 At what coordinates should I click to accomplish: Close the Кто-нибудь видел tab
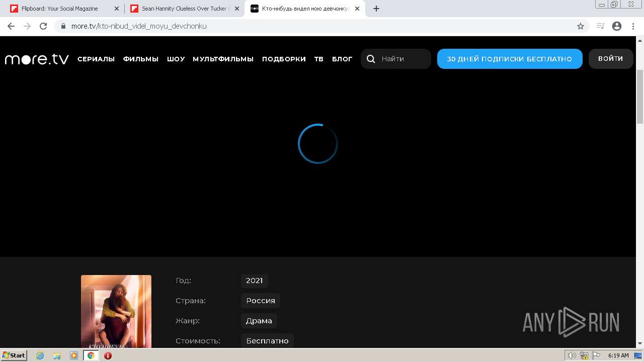tap(357, 9)
